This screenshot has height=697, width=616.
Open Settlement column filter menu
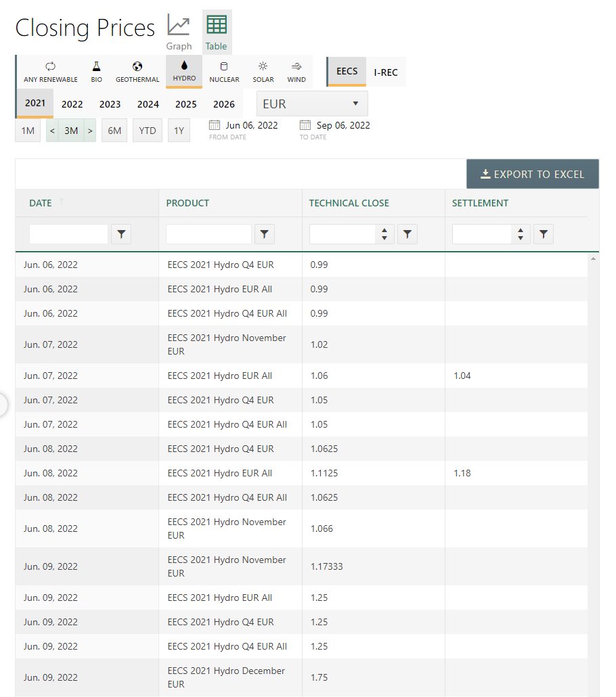[x=544, y=234]
